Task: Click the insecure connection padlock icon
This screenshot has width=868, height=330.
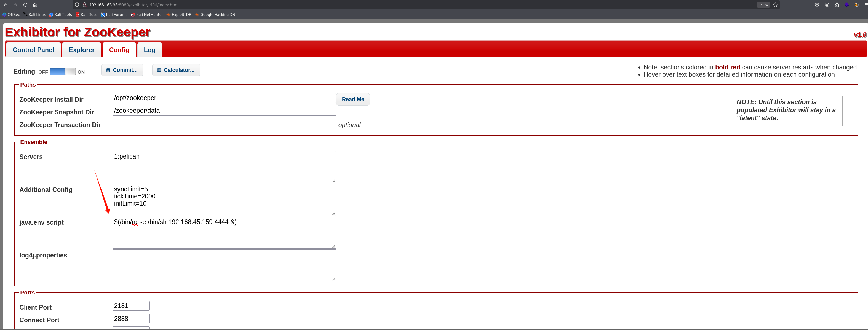Action: pyautogui.click(x=85, y=5)
